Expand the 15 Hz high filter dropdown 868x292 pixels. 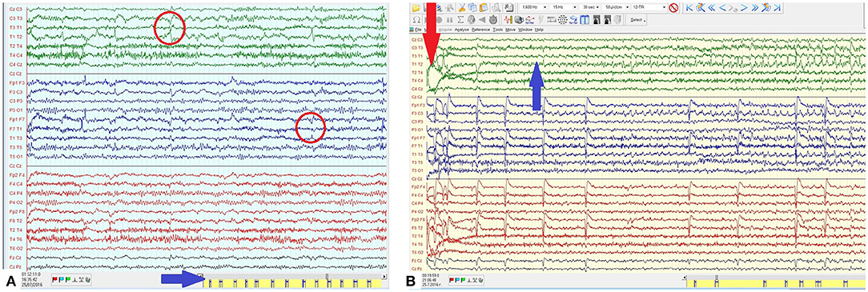pos(563,7)
